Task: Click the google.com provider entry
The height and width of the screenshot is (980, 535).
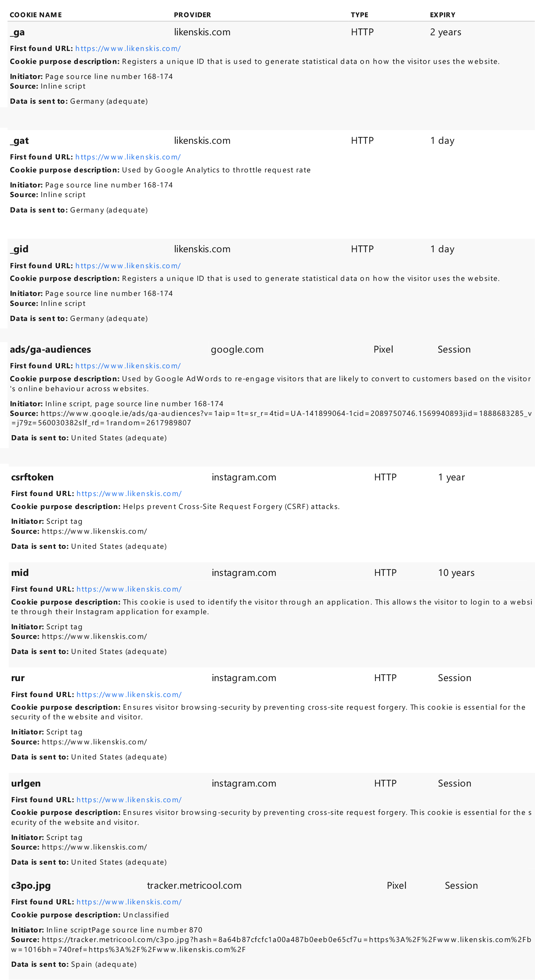Action: tap(237, 349)
